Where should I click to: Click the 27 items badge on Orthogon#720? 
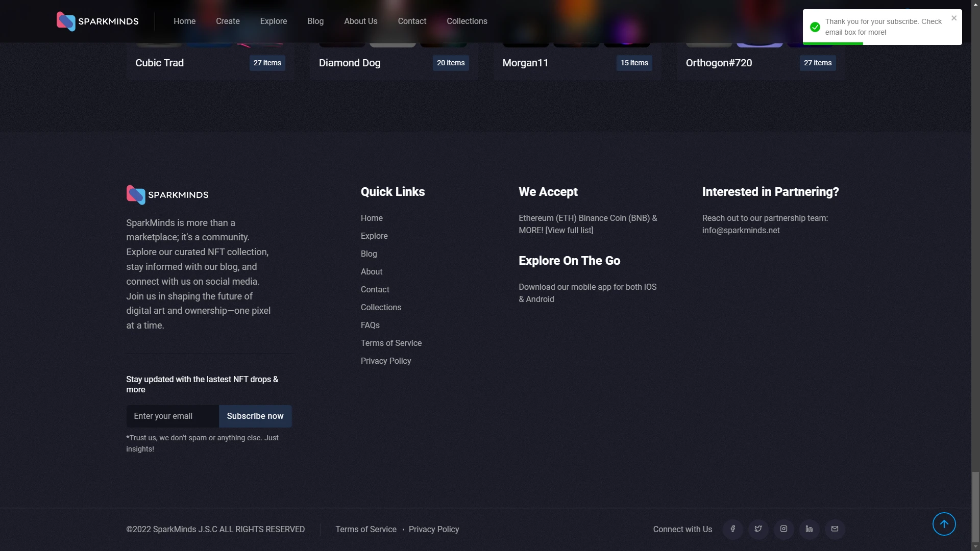[818, 63]
